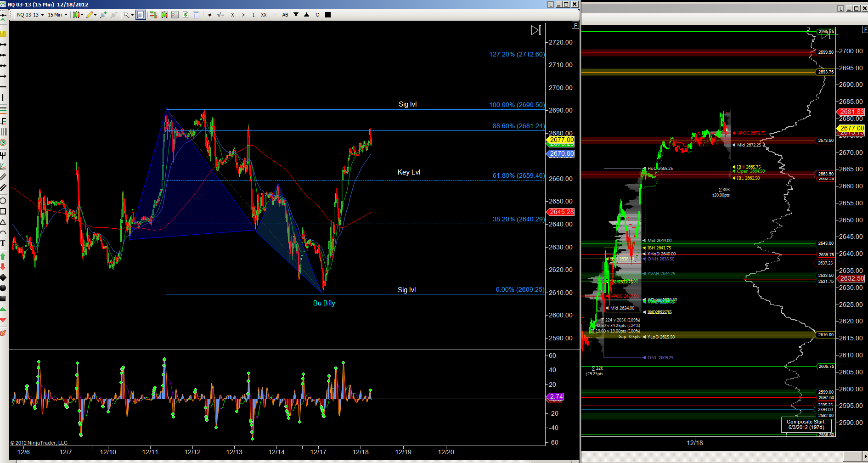Expand the 15 Min interval selector
The width and height of the screenshot is (868, 463).
click(x=57, y=15)
